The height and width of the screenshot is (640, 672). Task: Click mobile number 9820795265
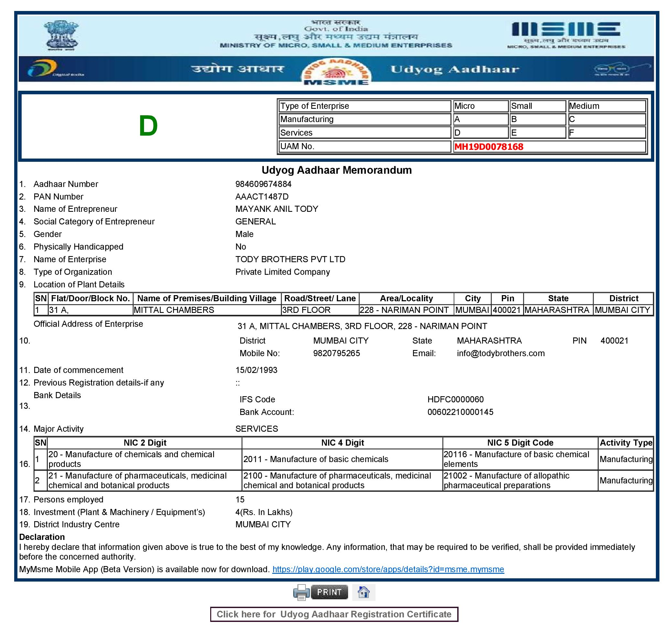tap(336, 354)
